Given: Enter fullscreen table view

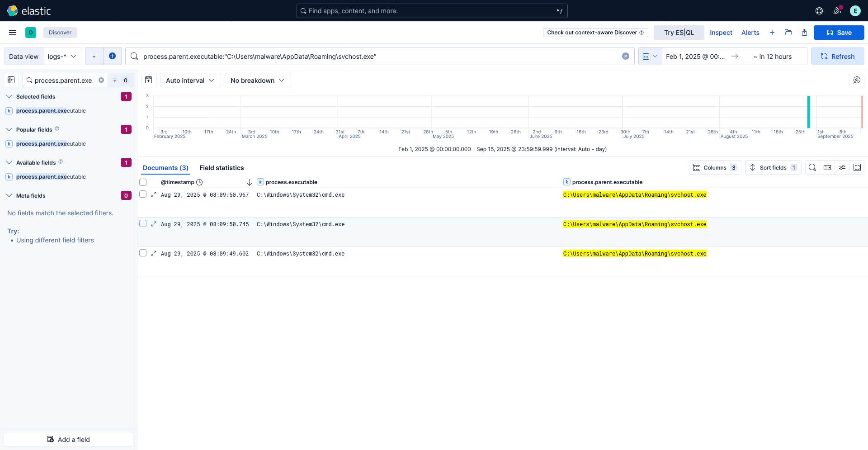Looking at the screenshot, I should click(x=857, y=167).
